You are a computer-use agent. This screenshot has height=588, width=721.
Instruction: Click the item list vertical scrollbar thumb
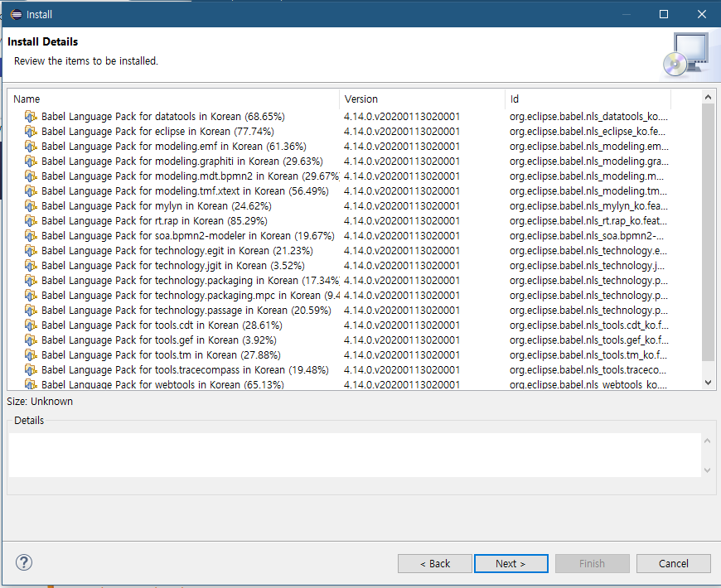[708, 232]
